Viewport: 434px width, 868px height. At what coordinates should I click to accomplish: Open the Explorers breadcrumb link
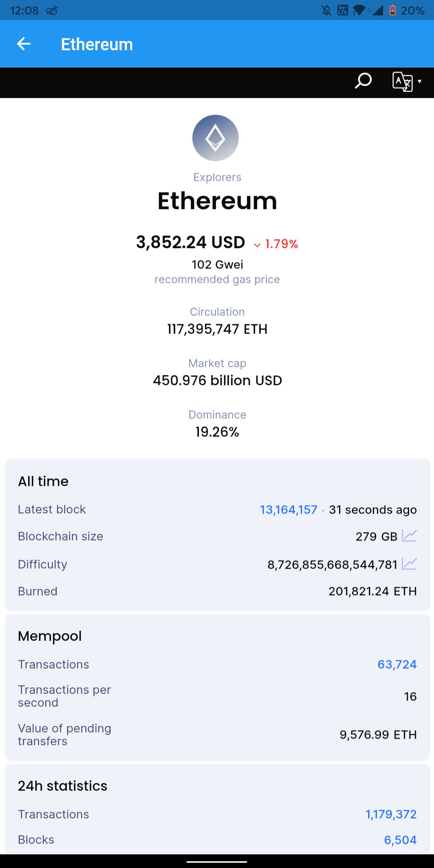tap(217, 177)
